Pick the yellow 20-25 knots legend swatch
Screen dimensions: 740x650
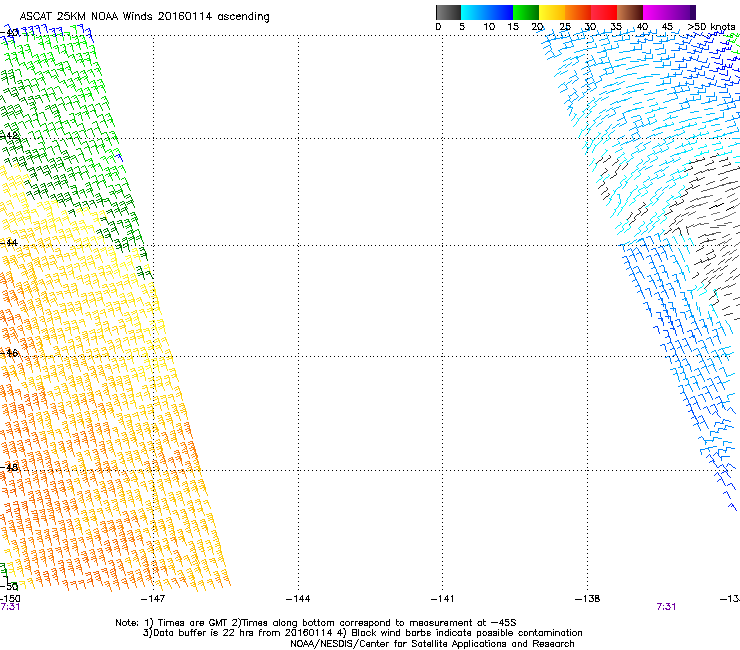click(552, 12)
